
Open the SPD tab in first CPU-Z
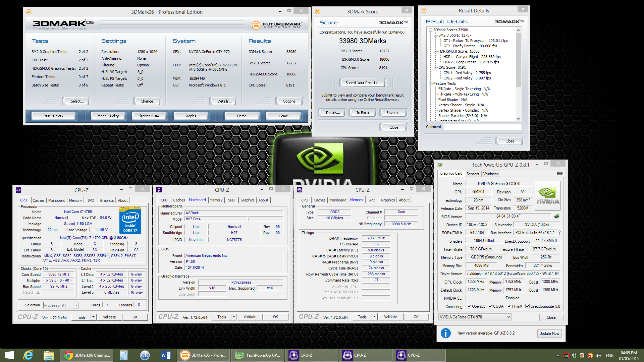pos(91,200)
